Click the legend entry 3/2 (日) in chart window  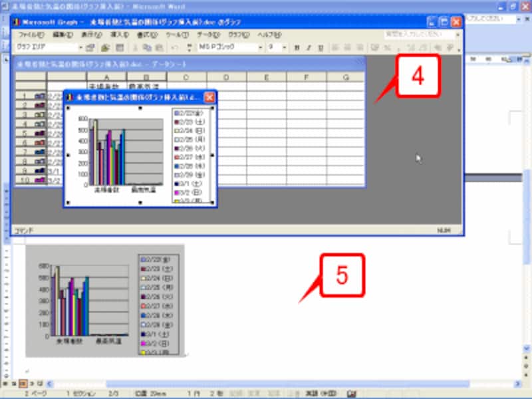tap(190, 192)
